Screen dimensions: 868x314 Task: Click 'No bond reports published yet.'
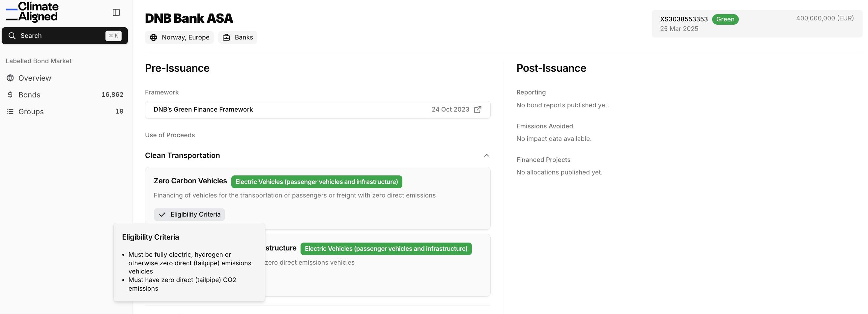point(563,105)
